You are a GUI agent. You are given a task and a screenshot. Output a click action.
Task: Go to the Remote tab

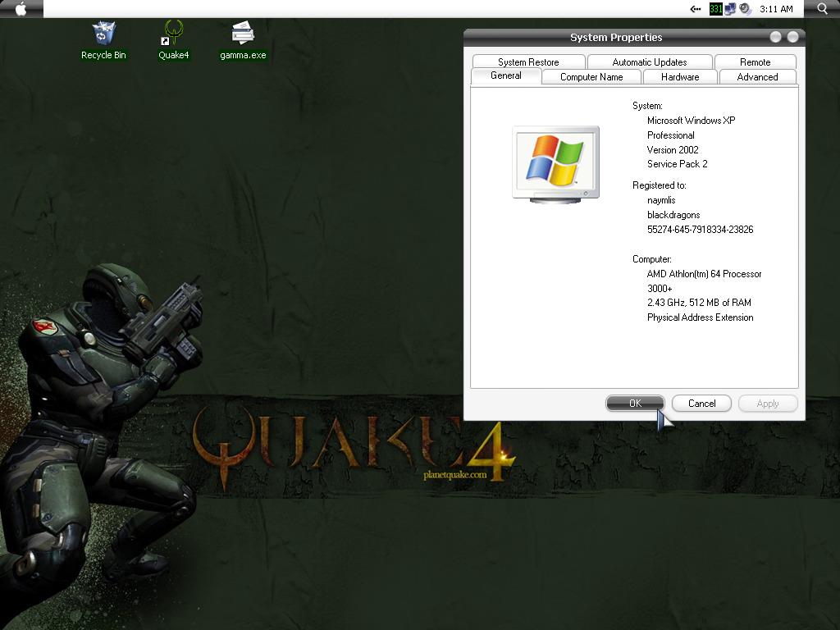pyautogui.click(x=755, y=62)
